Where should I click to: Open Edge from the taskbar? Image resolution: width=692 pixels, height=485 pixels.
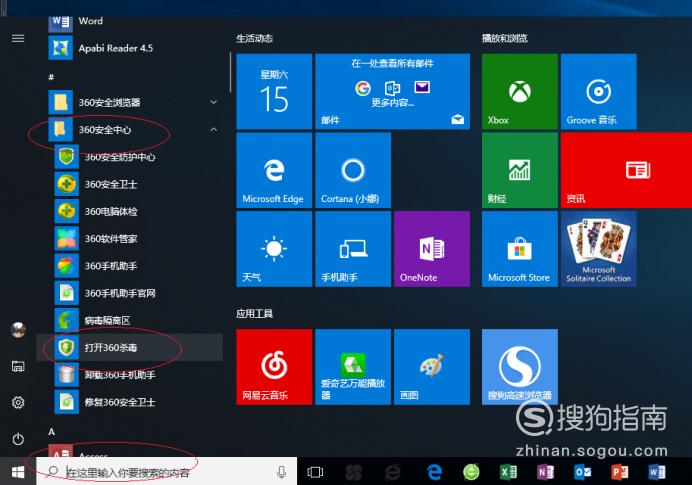tap(435, 472)
